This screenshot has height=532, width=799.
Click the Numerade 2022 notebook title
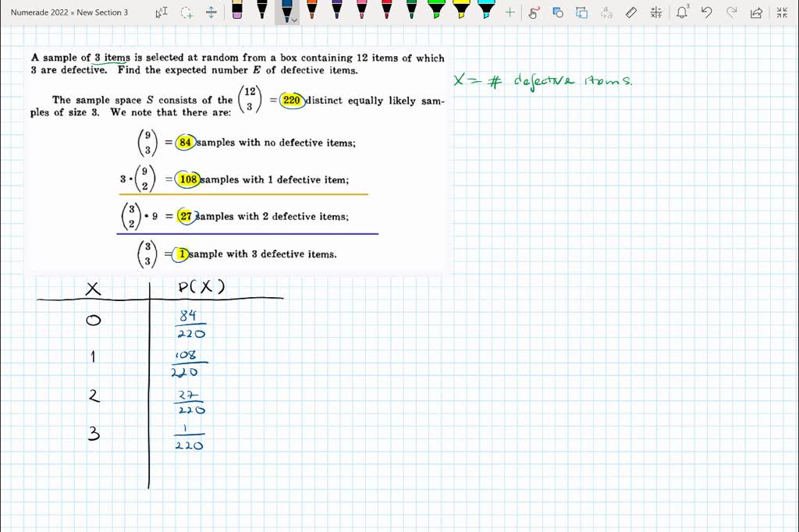coord(41,12)
